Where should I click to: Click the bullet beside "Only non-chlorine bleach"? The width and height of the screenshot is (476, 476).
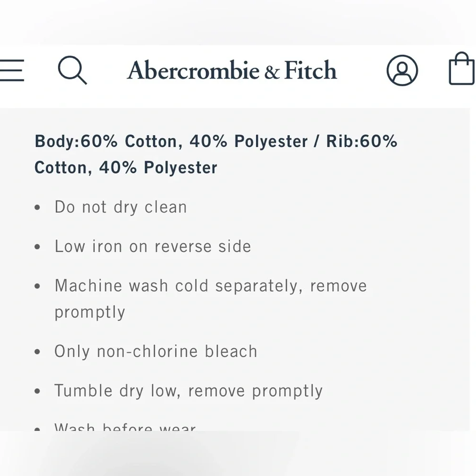[x=38, y=352]
